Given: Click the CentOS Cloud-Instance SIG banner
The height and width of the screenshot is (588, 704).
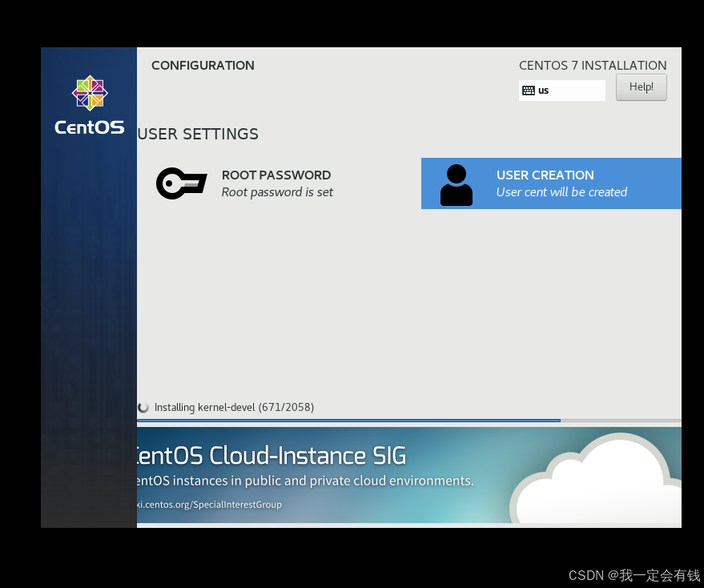Looking at the screenshot, I should 409,475.
